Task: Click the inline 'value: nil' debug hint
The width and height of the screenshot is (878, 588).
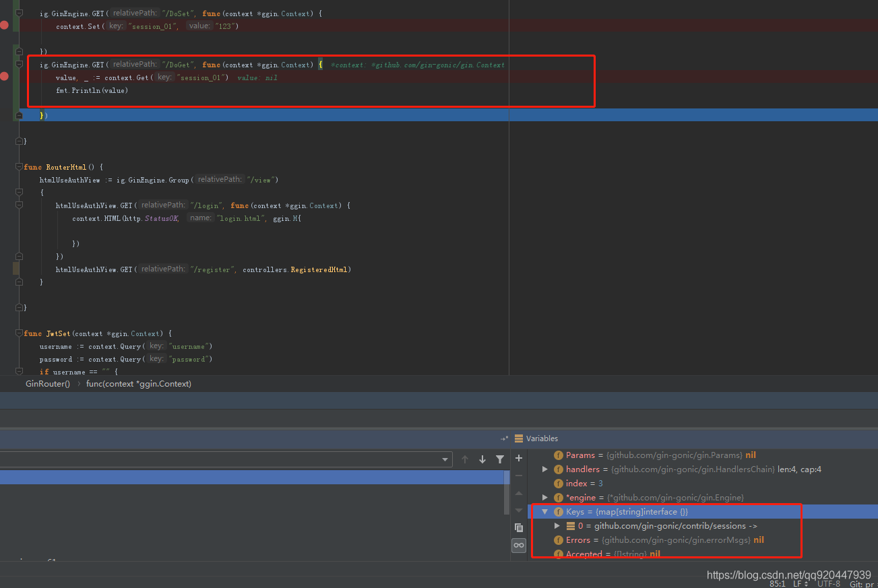Action: tap(257, 78)
